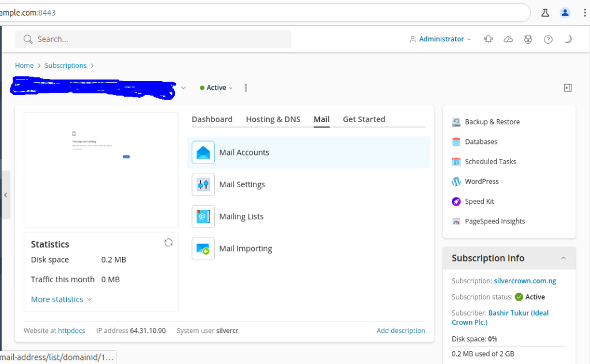Screen dimensions: 590x364
Task: Open the Mail Accounts icon
Action: tap(203, 153)
